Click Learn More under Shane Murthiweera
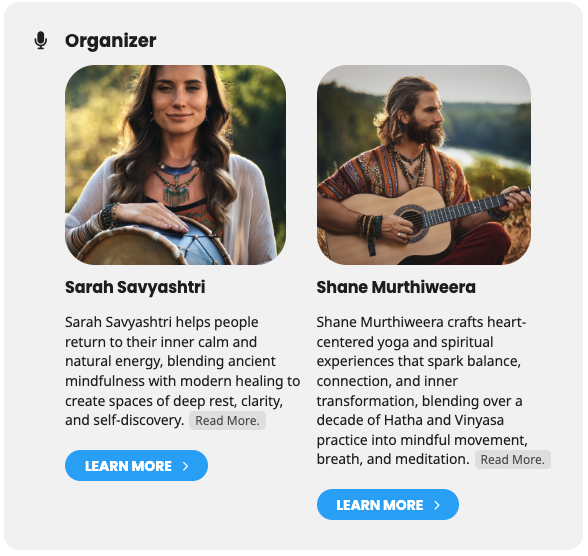Viewport: 588px width, 556px height. (388, 505)
